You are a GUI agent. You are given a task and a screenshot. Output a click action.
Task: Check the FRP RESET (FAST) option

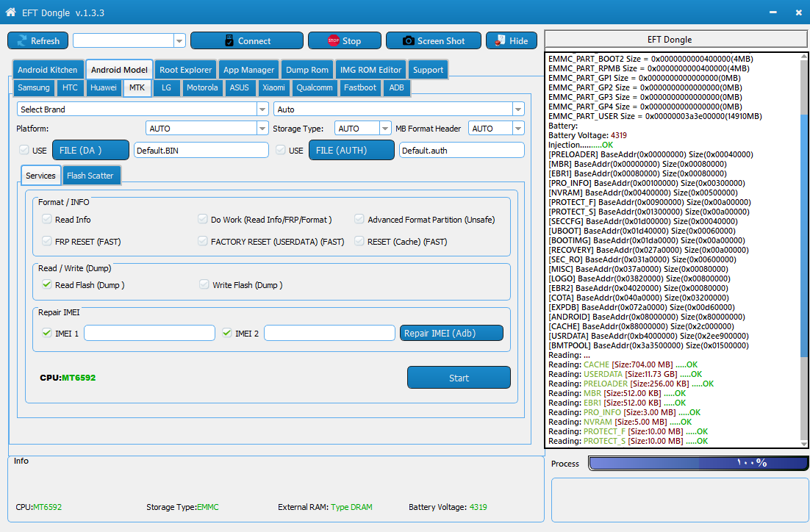click(47, 241)
